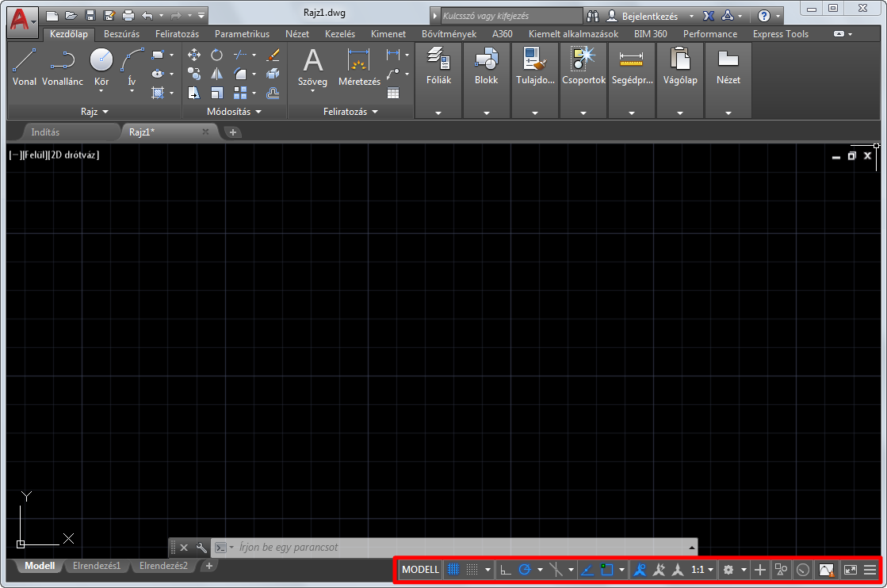The image size is (887, 588).
Task: Toggle grid display in status bar
Action: [453, 570]
